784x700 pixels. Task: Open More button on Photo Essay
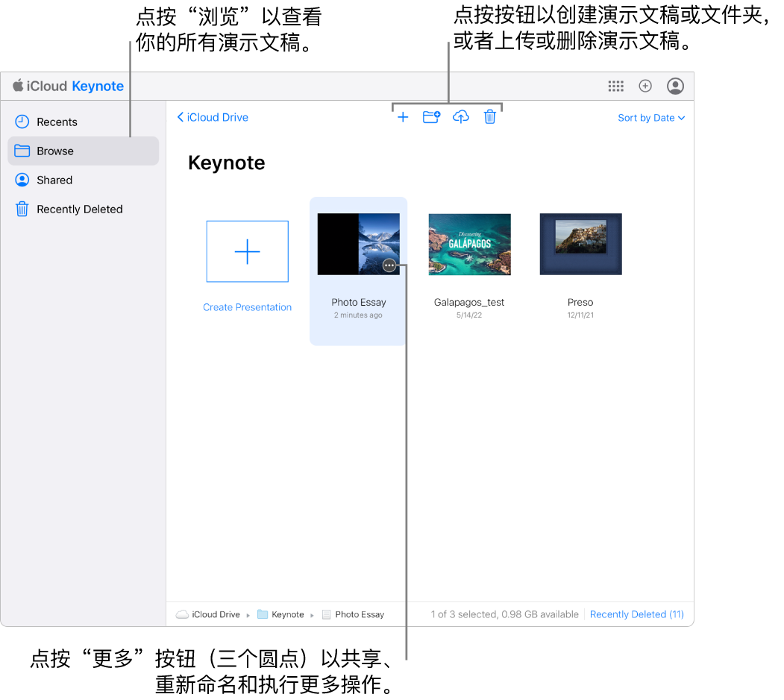coord(389,265)
